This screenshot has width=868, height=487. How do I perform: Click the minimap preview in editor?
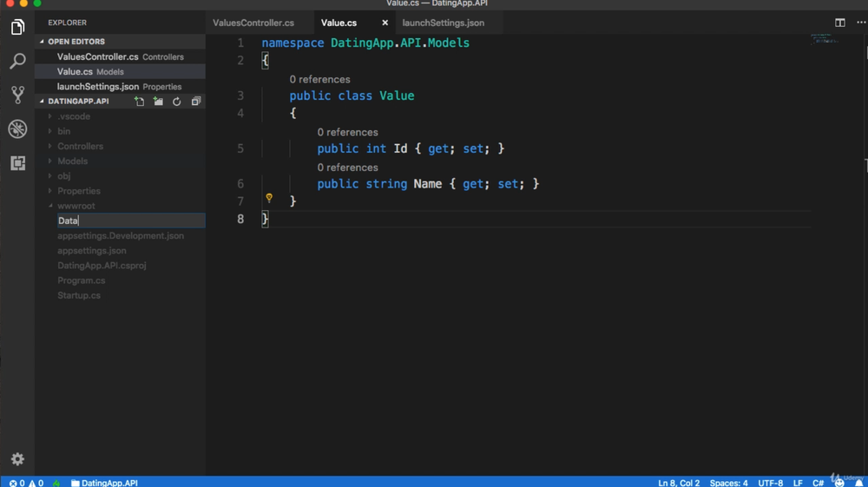tap(825, 39)
